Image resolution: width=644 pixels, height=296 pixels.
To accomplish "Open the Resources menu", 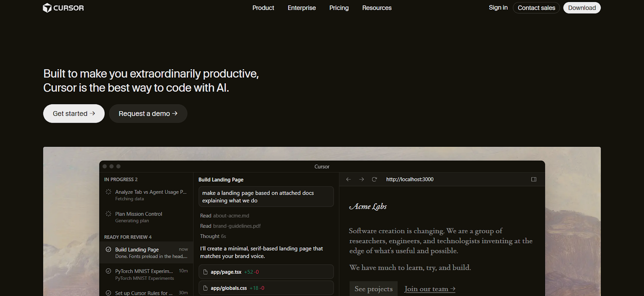I will (x=377, y=8).
